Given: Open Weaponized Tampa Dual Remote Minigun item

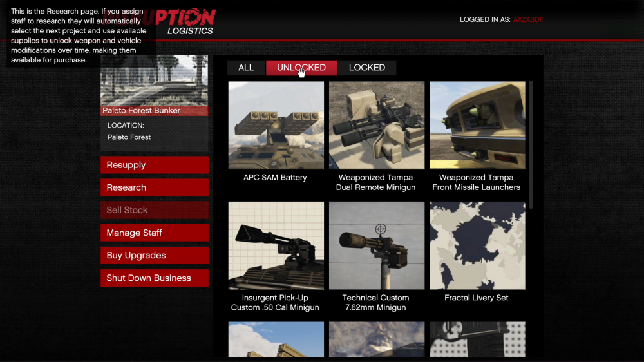Looking at the screenshot, I should point(377,125).
